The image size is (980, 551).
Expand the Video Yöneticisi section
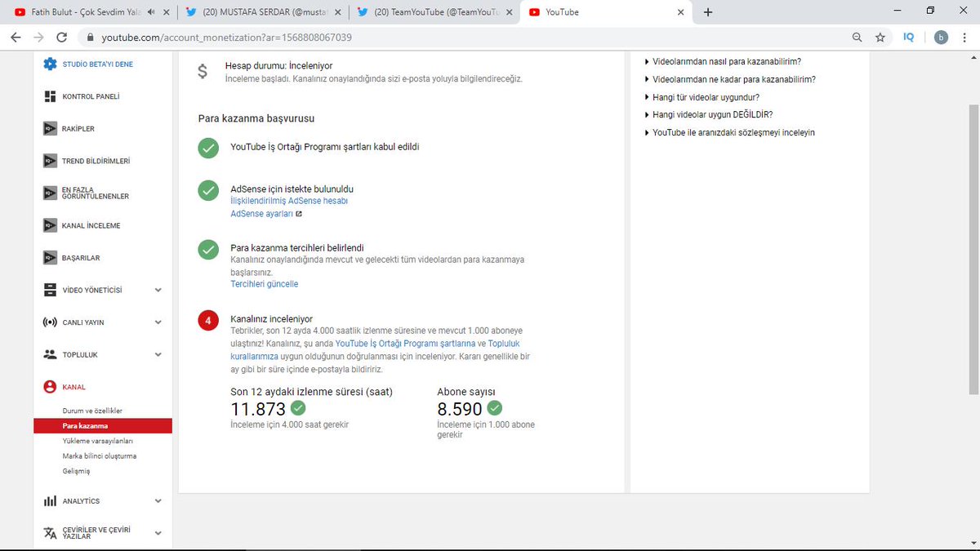click(x=158, y=290)
